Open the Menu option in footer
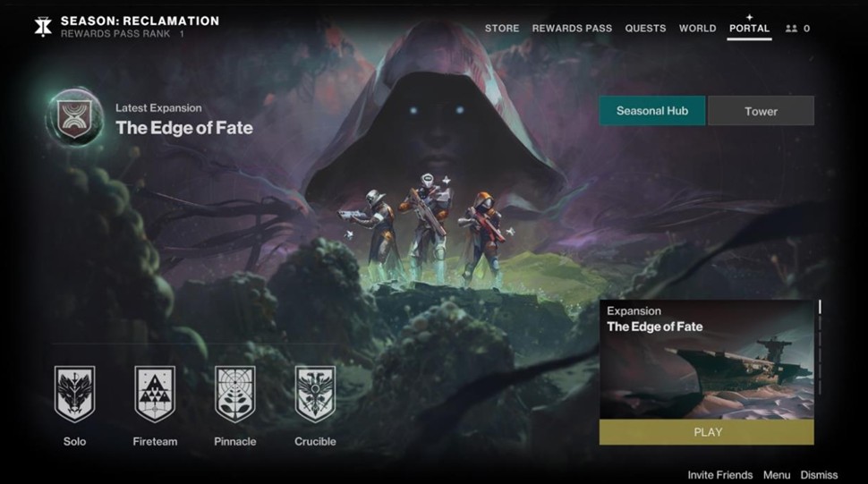This screenshot has height=484, width=868. tap(777, 474)
